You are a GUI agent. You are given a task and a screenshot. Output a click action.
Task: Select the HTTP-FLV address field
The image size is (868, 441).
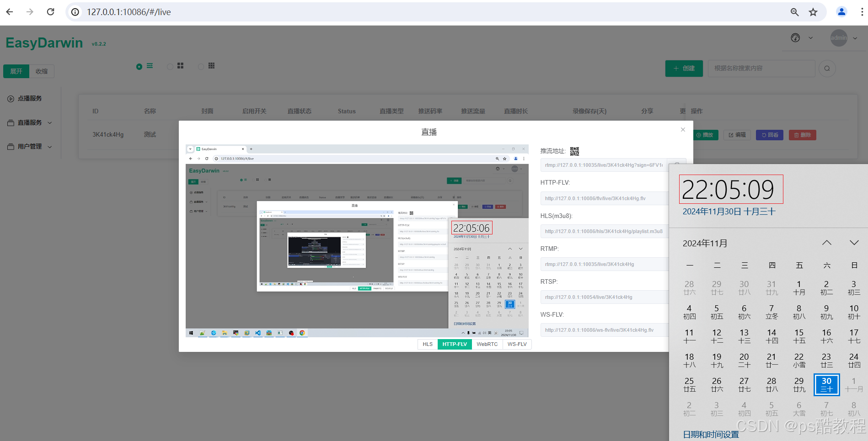pyautogui.click(x=604, y=198)
